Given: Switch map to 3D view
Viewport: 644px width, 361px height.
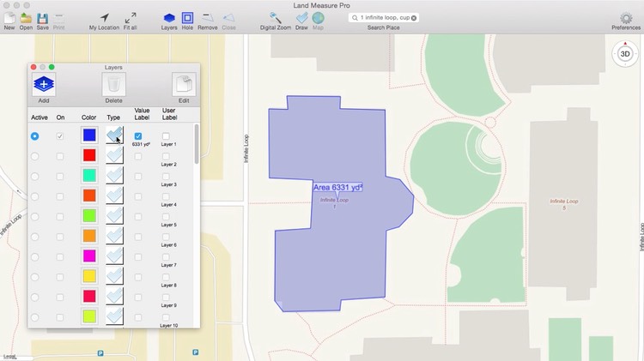Looking at the screenshot, I should (624, 53).
